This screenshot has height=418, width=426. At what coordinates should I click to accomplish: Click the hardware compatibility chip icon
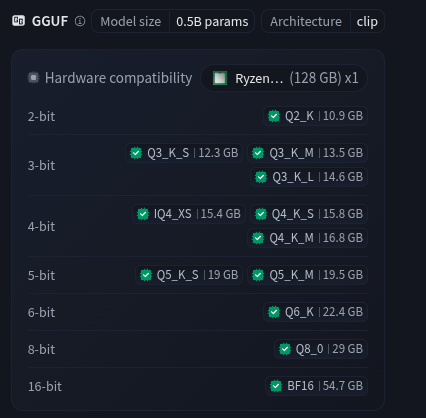tap(33, 78)
